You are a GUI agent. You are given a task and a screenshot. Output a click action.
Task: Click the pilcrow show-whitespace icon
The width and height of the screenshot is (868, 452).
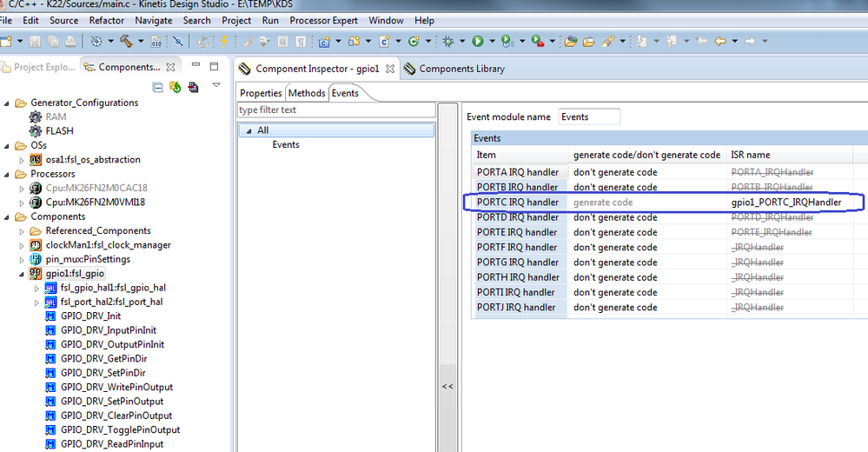click(x=301, y=42)
